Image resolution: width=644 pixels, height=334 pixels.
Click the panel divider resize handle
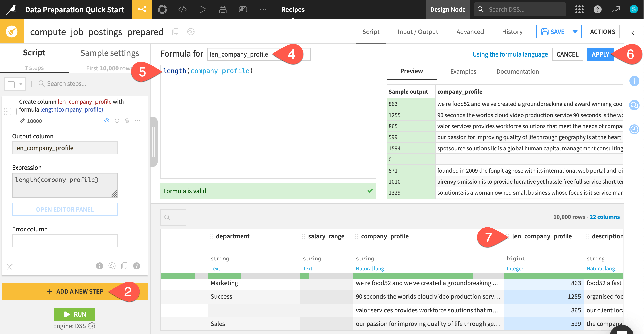coord(154,142)
